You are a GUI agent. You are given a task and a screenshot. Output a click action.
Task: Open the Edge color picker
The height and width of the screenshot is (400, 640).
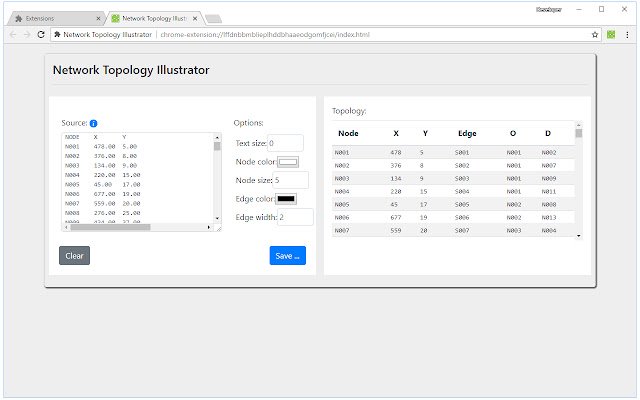(x=286, y=199)
